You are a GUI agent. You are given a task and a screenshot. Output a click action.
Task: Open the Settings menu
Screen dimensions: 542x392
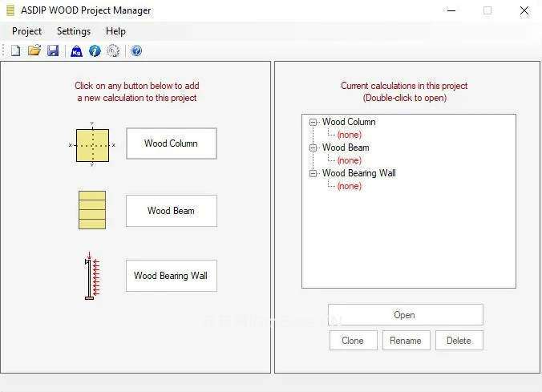(74, 31)
